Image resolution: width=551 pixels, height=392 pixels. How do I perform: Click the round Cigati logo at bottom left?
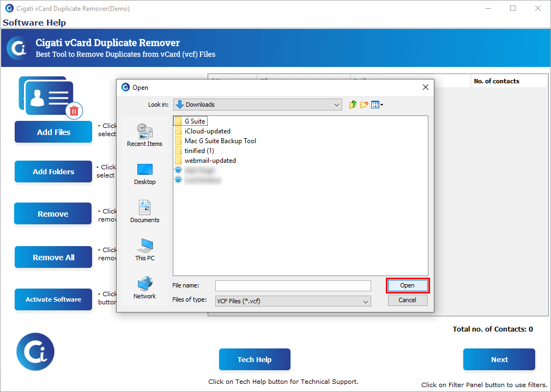35,352
